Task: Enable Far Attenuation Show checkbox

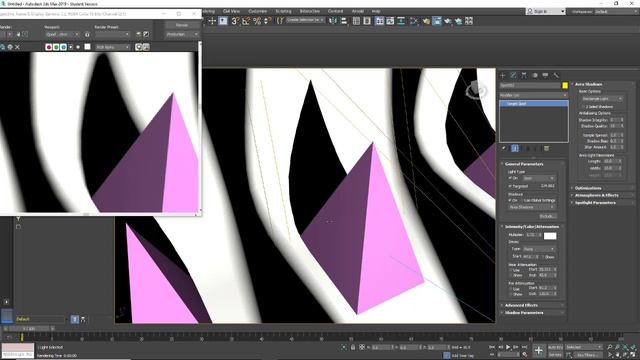Action: [x=511, y=294]
